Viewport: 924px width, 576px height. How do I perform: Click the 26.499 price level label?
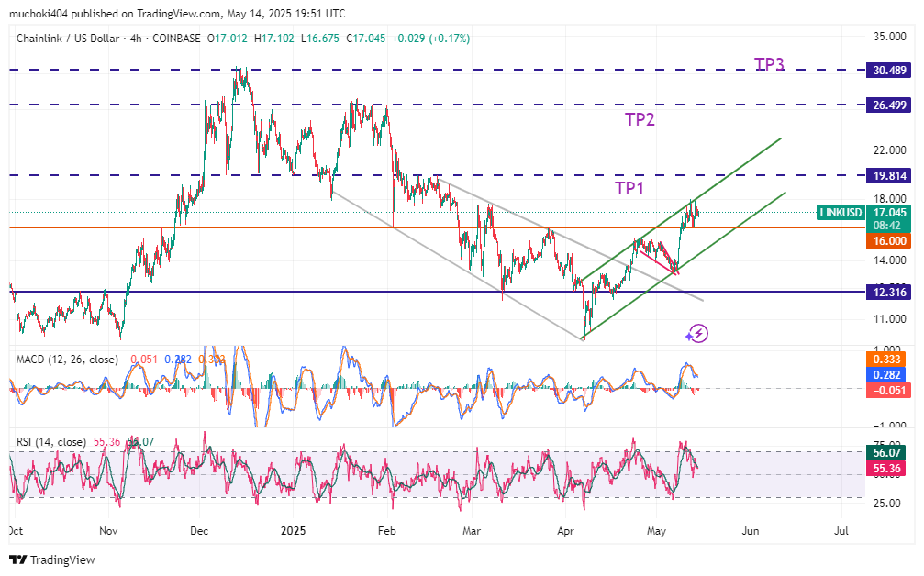pos(889,105)
